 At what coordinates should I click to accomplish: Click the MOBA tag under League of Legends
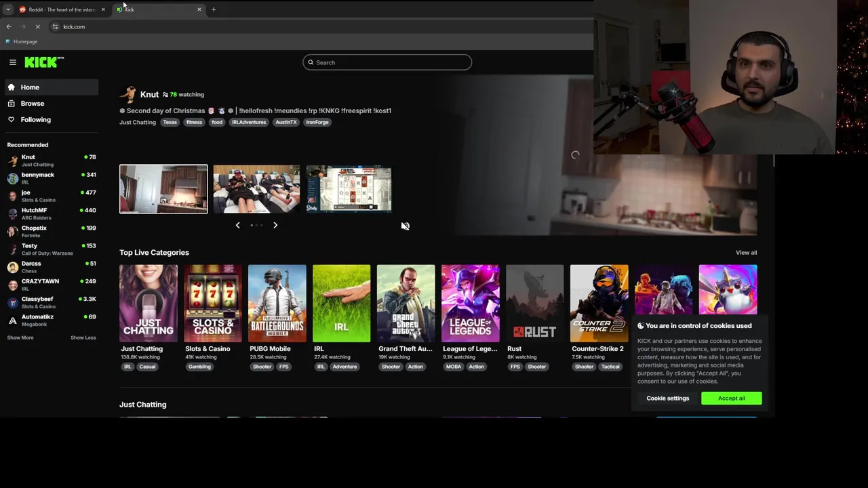454,367
